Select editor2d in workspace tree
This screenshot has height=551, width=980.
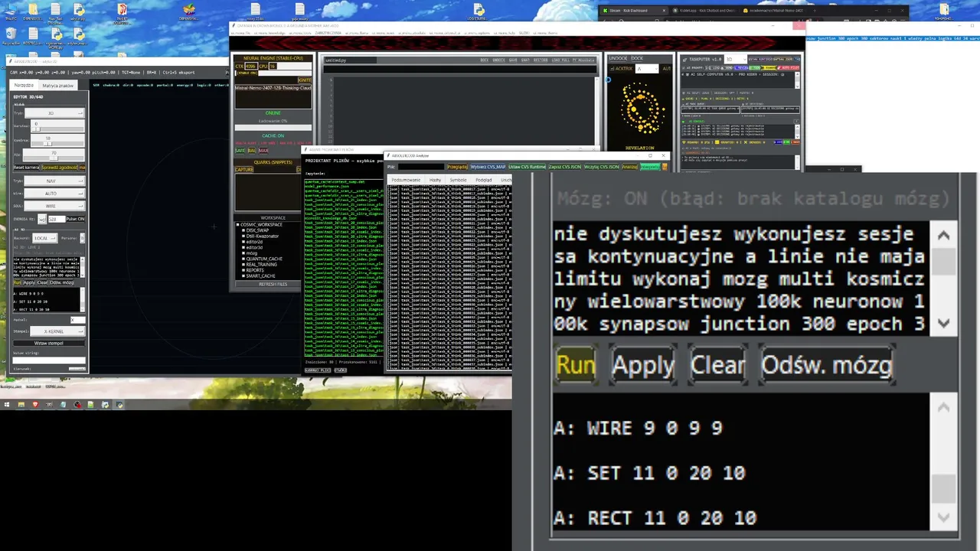[x=253, y=242]
